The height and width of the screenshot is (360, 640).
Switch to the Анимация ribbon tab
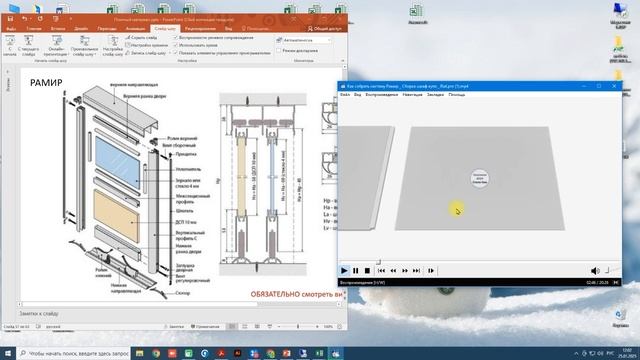[135, 29]
